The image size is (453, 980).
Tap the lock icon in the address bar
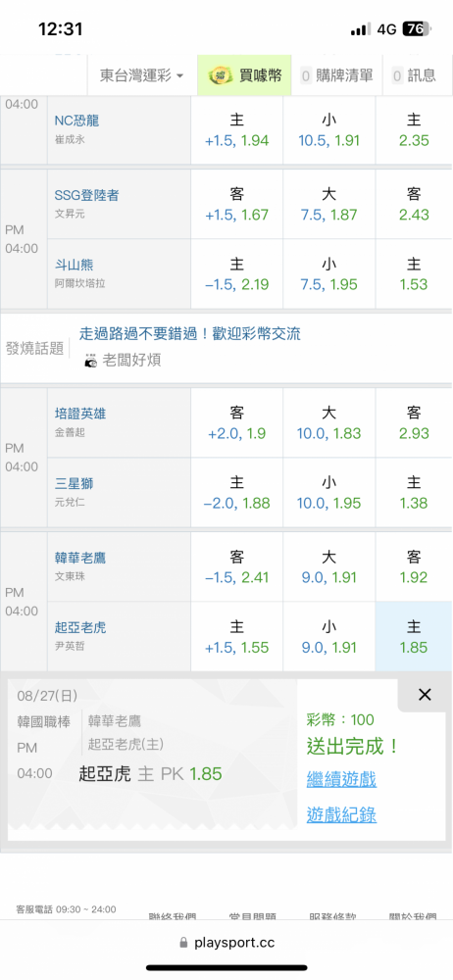pyautogui.click(x=183, y=943)
